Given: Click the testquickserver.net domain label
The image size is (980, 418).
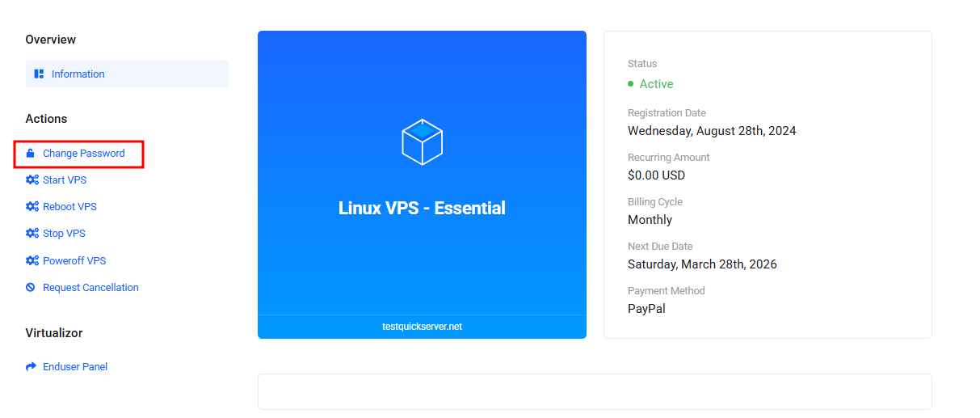Looking at the screenshot, I should tap(422, 327).
